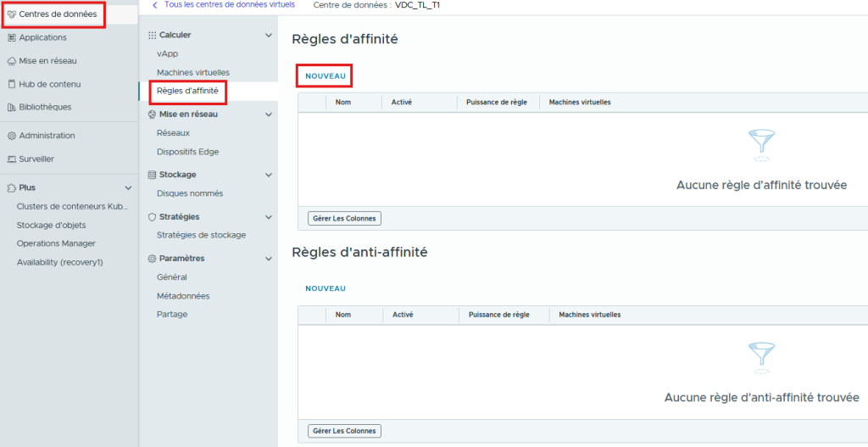Collapse the Paramètres section chevron
Viewport: 868px width, 447px height.
(269, 259)
